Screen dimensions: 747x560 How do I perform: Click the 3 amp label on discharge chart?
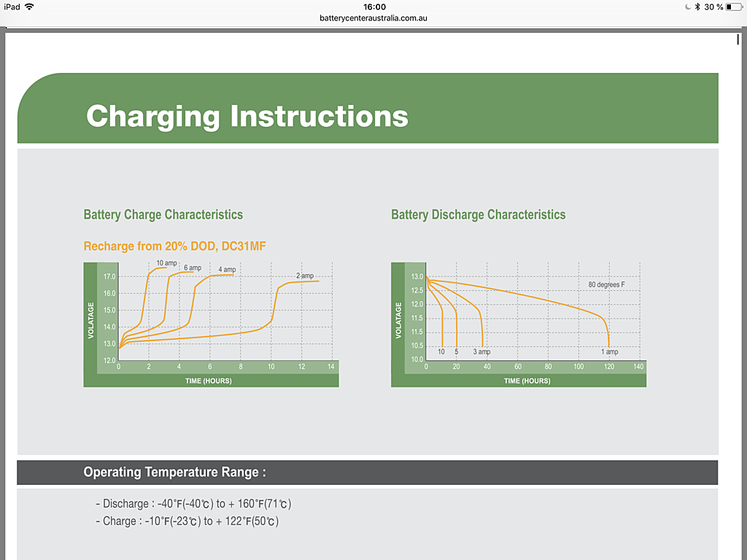[x=481, y=352]
